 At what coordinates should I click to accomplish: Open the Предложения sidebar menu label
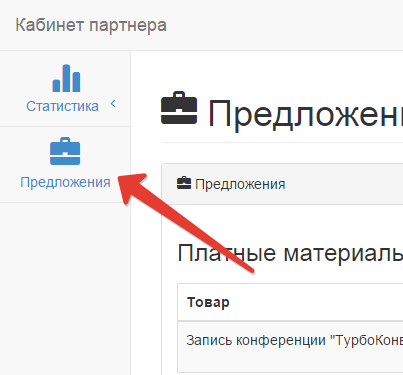(65, 182)
